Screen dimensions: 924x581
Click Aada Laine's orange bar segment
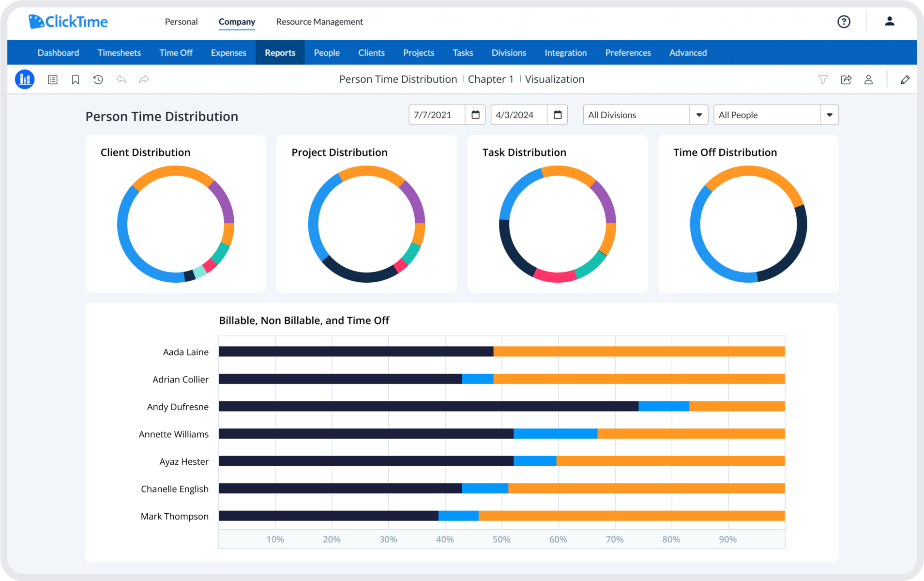click(x=639, y=352)
